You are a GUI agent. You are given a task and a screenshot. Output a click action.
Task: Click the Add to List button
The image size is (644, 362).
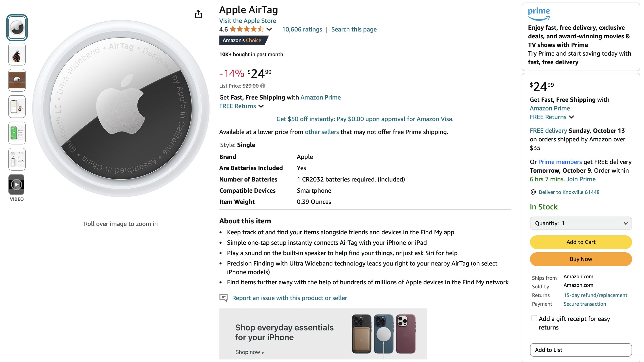(x=581, y=350)
